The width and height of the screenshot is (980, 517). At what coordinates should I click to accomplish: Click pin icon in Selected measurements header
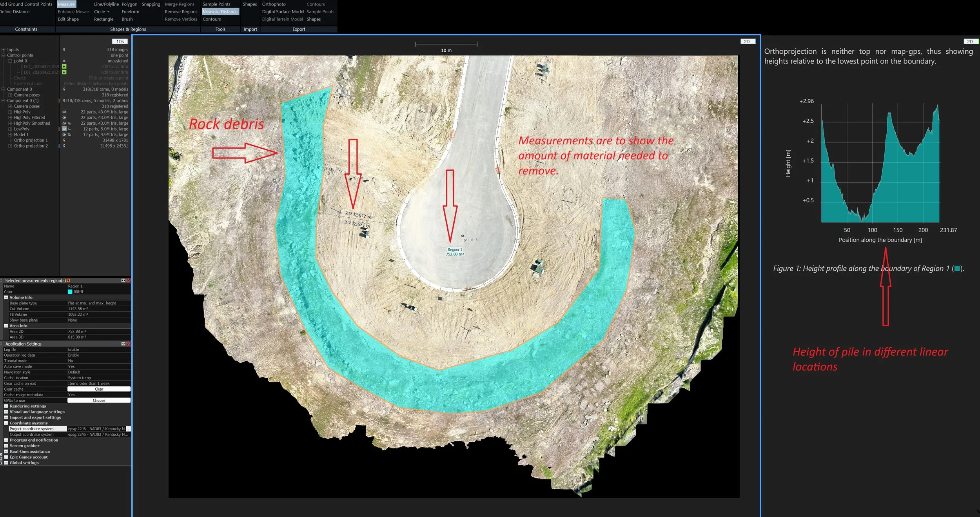[x=69, y=280]
